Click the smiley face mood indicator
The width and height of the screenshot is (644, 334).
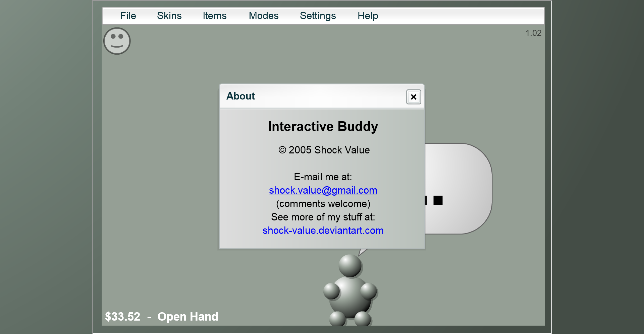click(x=116, y=41)
